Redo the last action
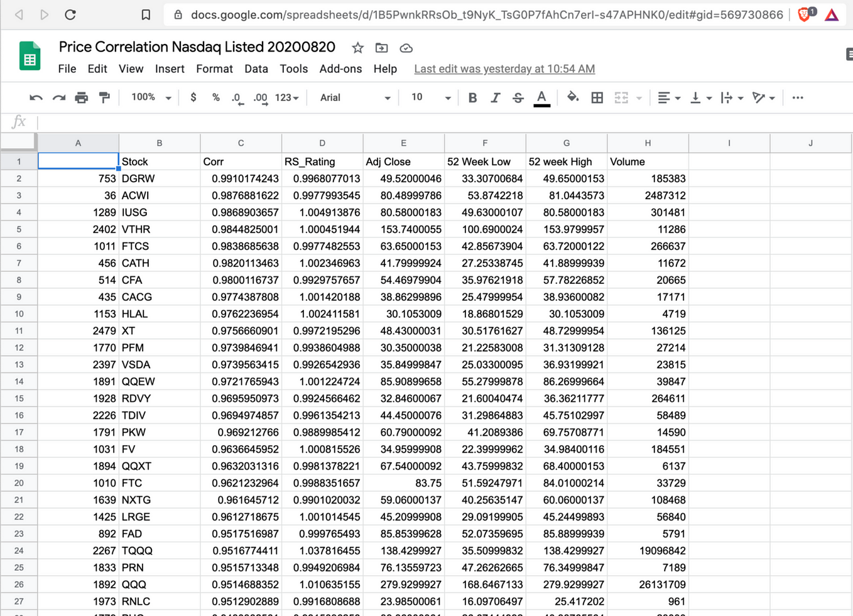 tap(58, 97)
